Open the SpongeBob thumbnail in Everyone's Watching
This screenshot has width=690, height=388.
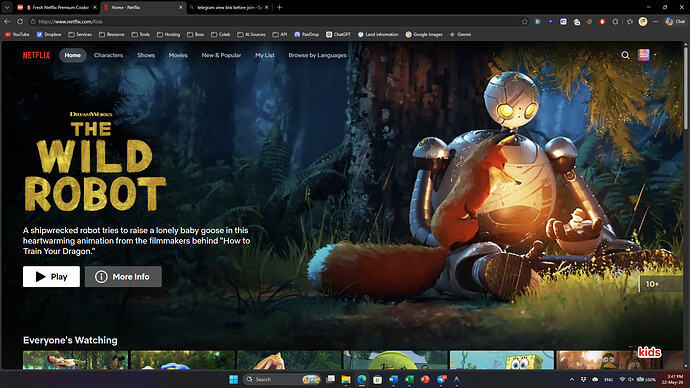502,360
